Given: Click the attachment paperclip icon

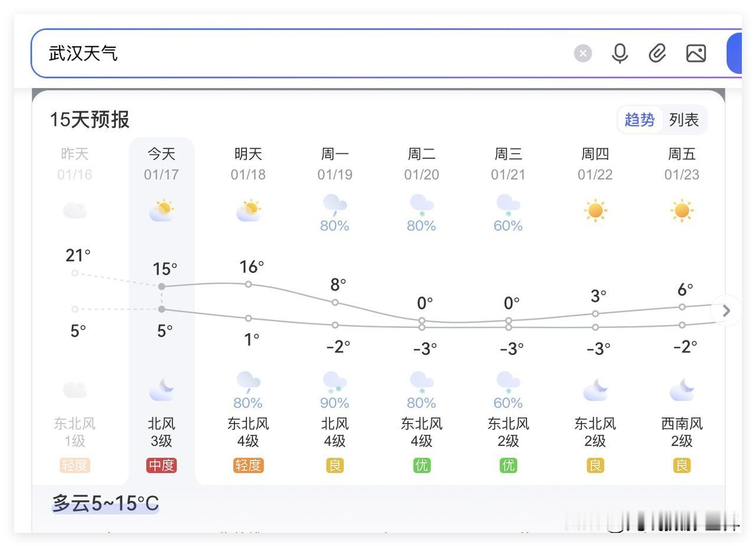Looking at the screenshot, I should tap(657, 53).
